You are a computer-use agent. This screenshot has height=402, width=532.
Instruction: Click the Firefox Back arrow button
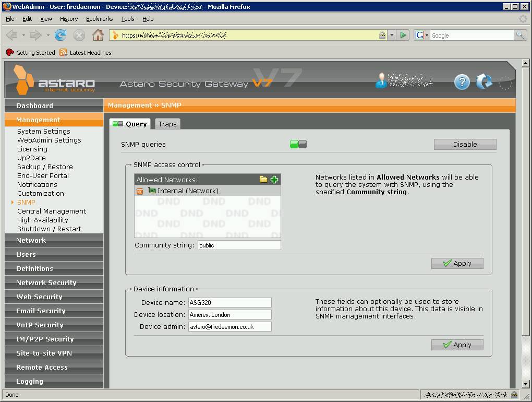[11, 35]
